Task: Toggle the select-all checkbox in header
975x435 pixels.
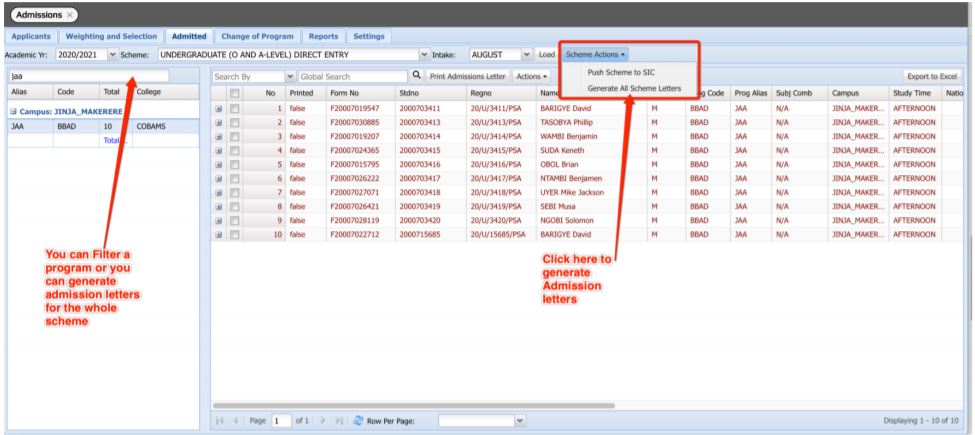Action: [x=234, y=93]
